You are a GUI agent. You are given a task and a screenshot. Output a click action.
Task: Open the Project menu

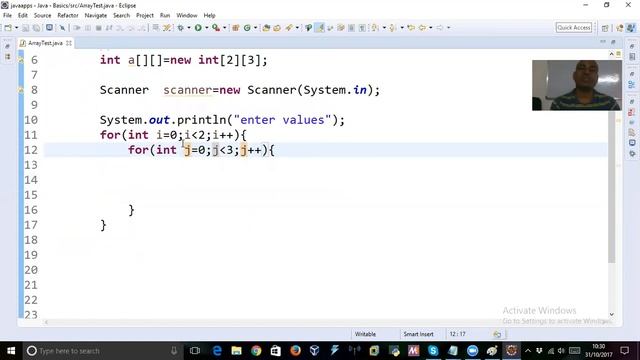[x=144, y=16]
